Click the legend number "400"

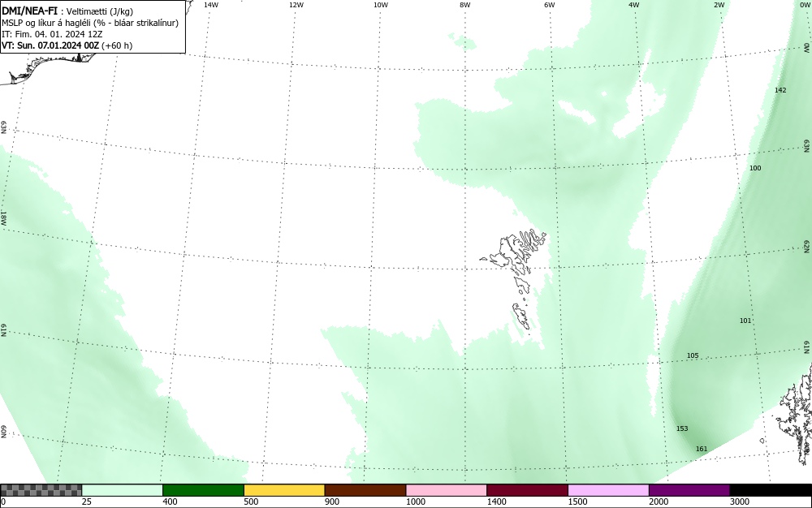click(171, 502)
